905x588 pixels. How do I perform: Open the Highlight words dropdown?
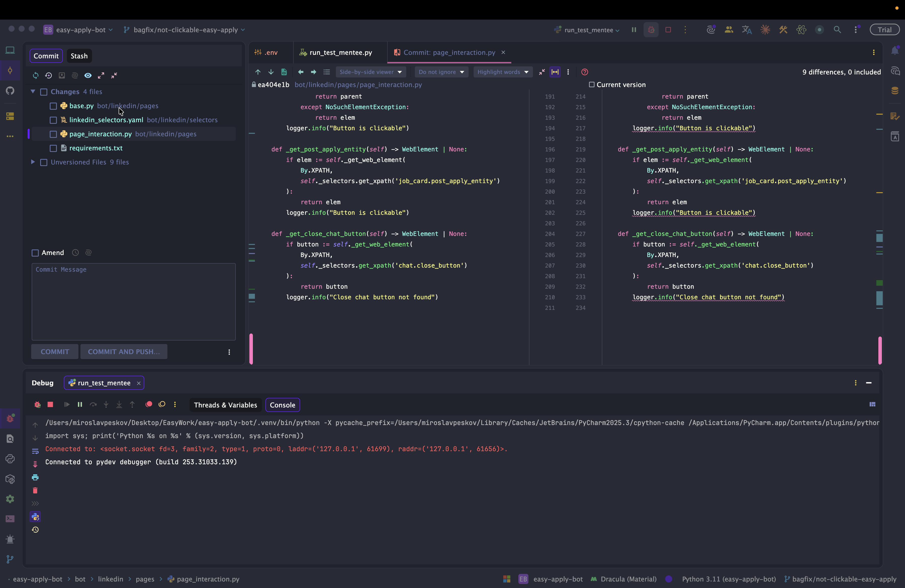click(x=502, y=72)
